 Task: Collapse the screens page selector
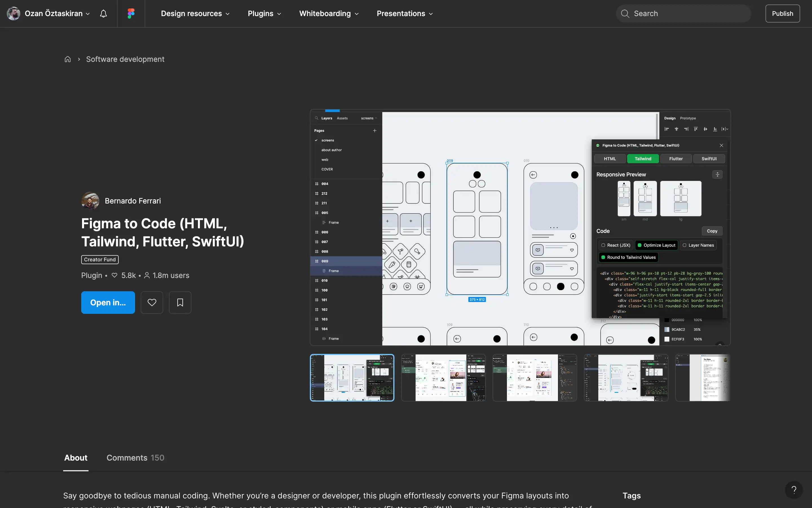click(x=369, y=118)
